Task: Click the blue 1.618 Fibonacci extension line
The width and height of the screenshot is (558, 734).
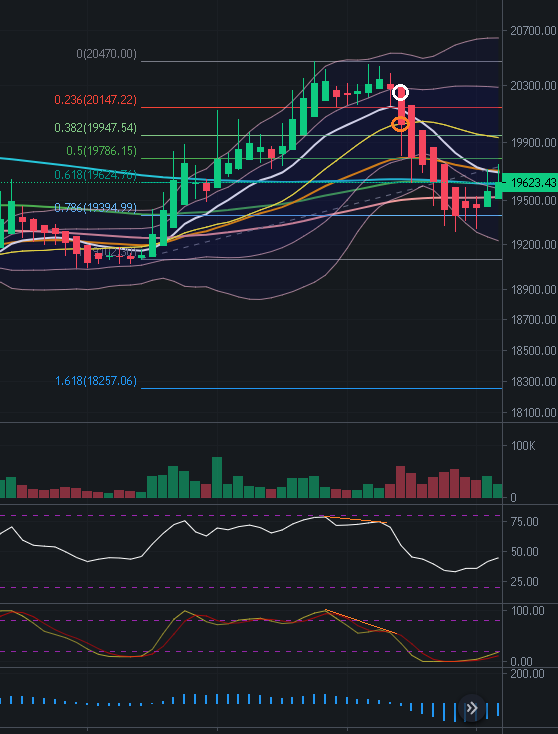Action: 321,388
